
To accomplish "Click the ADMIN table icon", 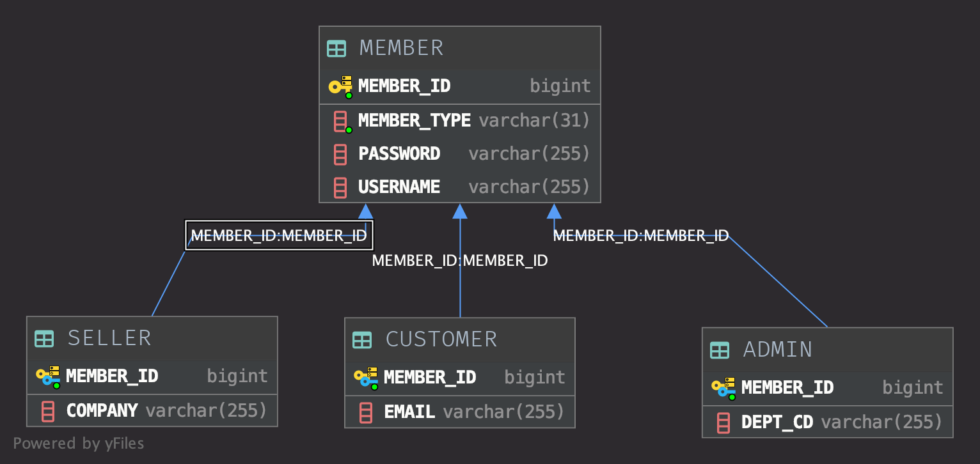I will click(x=720, y=350).
